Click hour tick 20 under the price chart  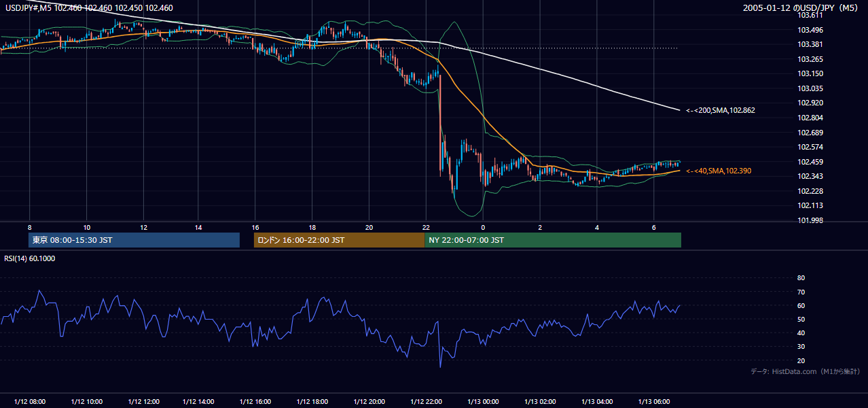(369, 227)
